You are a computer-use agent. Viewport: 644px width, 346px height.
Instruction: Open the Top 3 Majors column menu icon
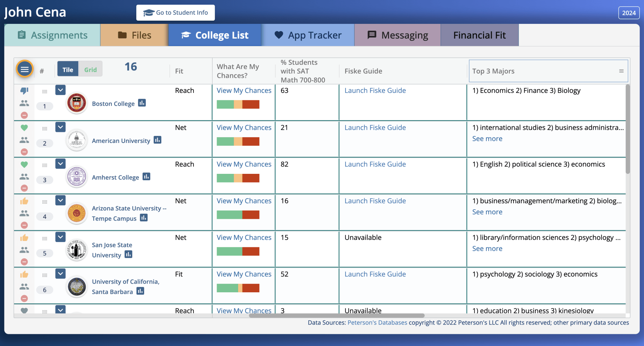pos(621,71)
